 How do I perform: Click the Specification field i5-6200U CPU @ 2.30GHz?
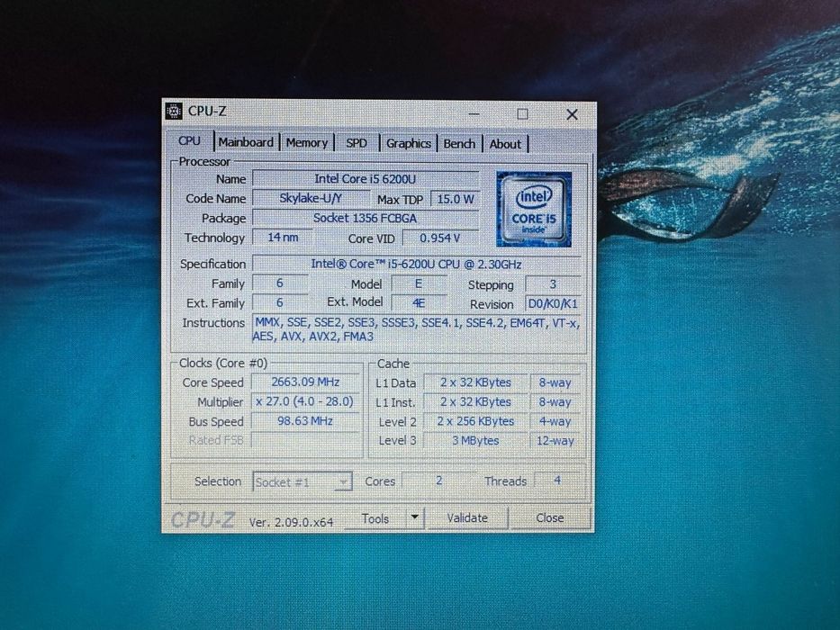[x=416, y=264]
